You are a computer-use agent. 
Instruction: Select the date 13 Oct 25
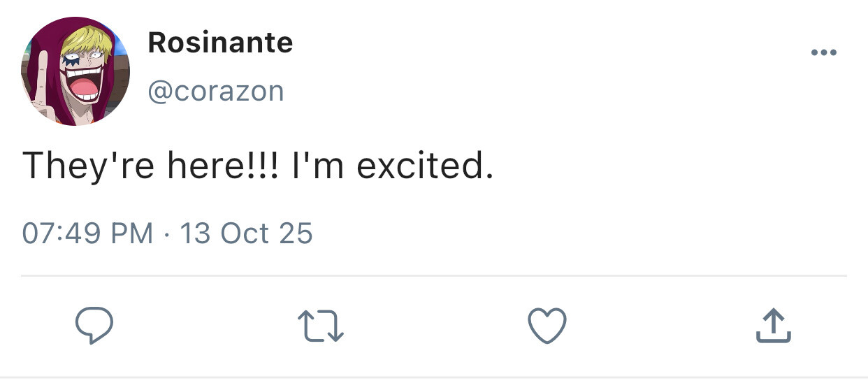(246, 233)
